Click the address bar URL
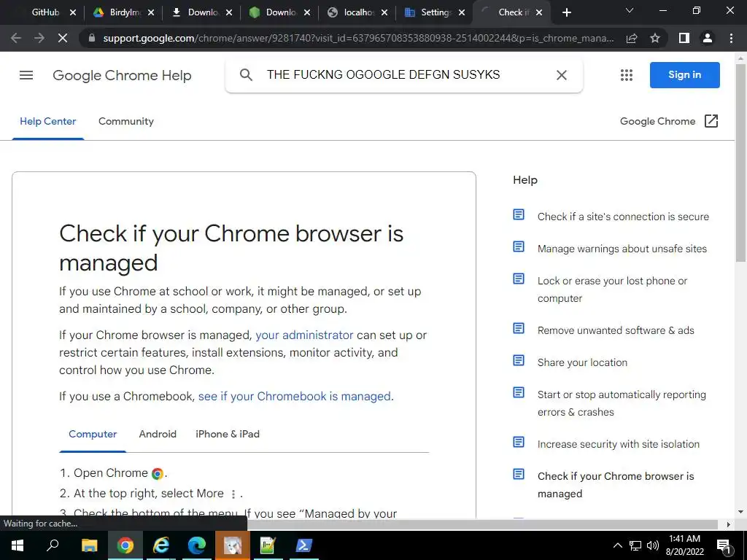Viewport: 747px width, 560px height. (x=358, y=38)
